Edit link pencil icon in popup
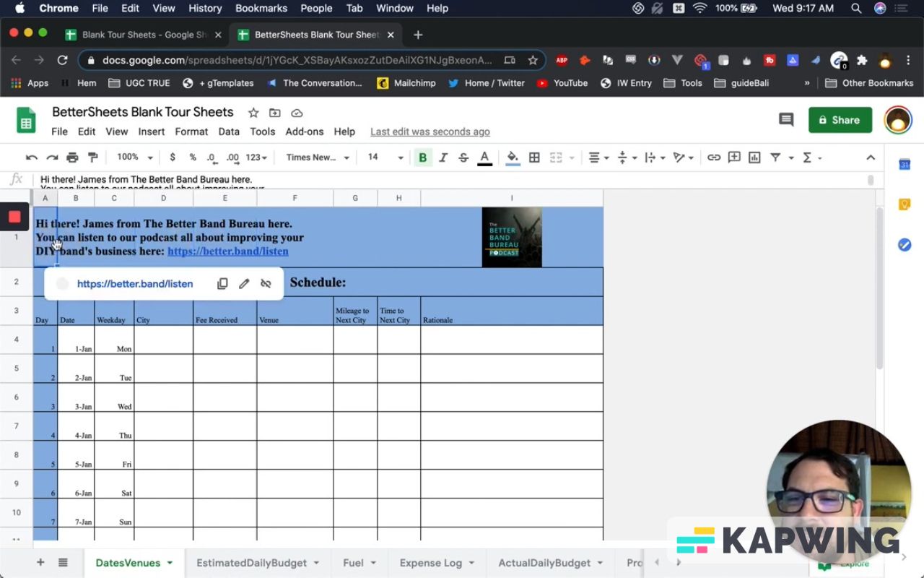 tap(244, 284)
